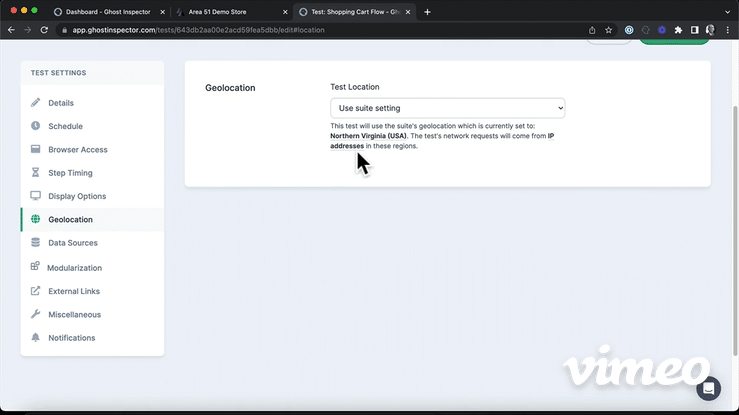This screenshot has width=739, height=415.
Task: Click the user profile avatar icon
Action: pyautogui.click(x=710, y=30)
